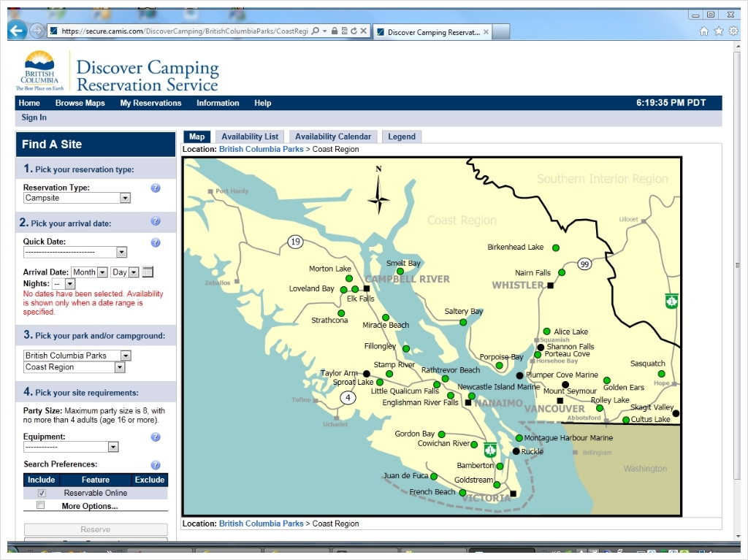Click the refresh icon in address bar
The height and width of the screenshot is (560, 748).
click(x=354, y=31)
